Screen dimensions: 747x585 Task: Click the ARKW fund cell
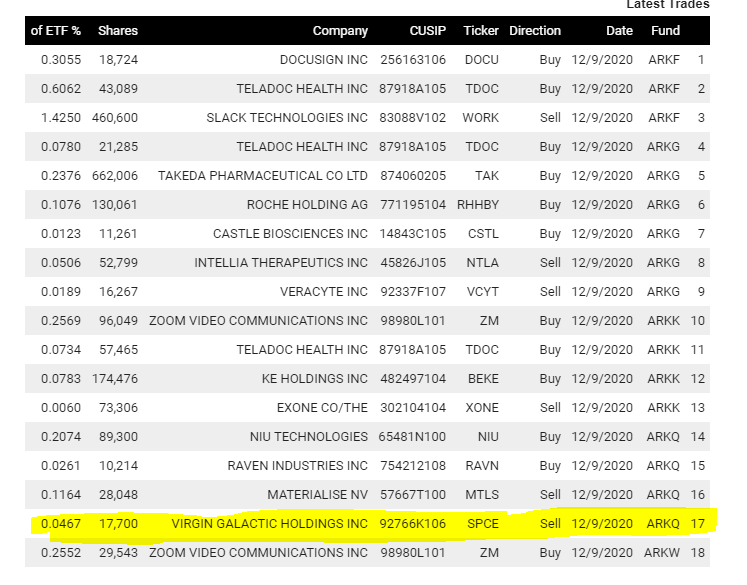[x=662, y=554]
